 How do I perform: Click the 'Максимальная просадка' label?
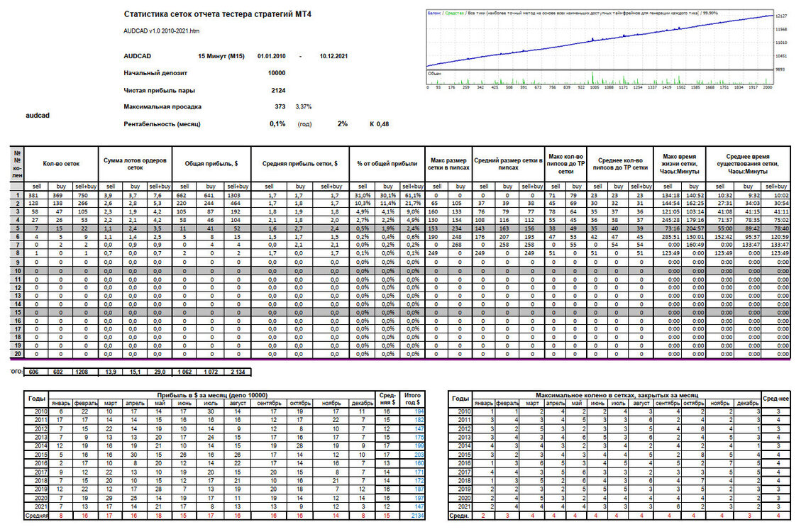click(162, 107)
